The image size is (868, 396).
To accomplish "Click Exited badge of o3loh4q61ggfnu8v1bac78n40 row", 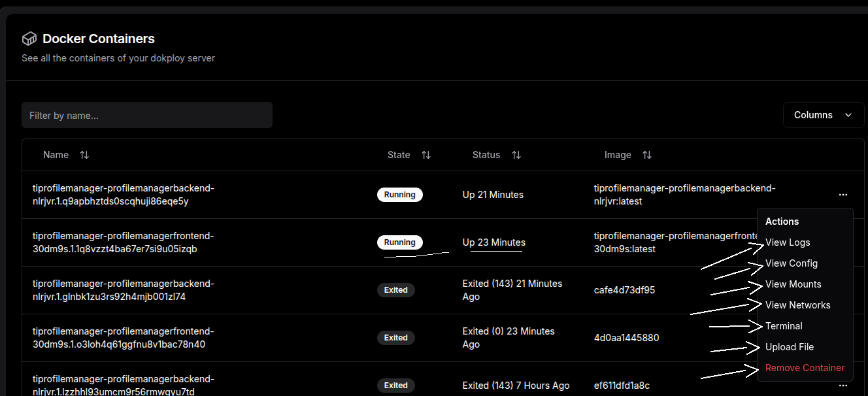I will 396,338.
